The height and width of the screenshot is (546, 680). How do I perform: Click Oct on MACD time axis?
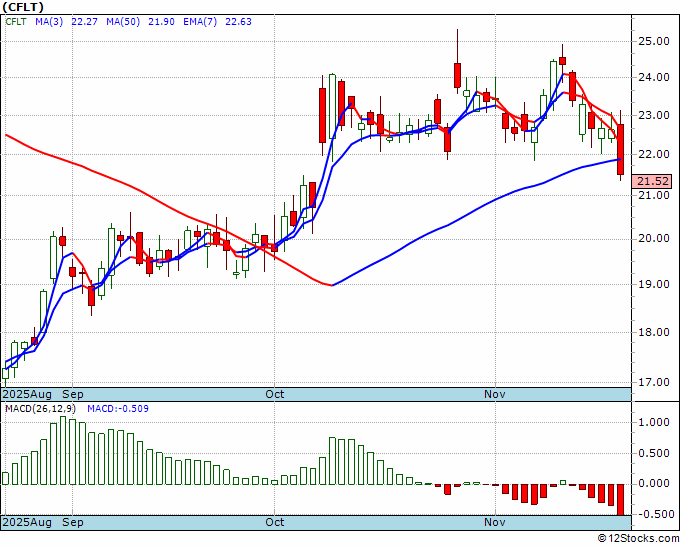pos(275,522)
